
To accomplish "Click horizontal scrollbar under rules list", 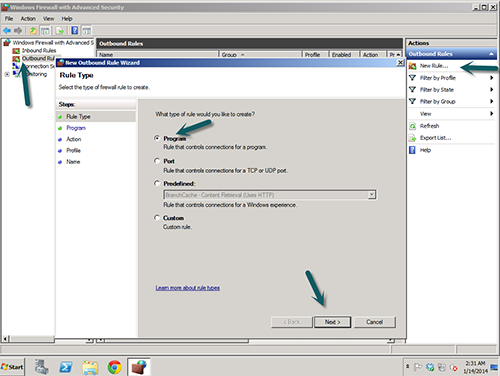I will pyautogui.click(x=177, y=340).
